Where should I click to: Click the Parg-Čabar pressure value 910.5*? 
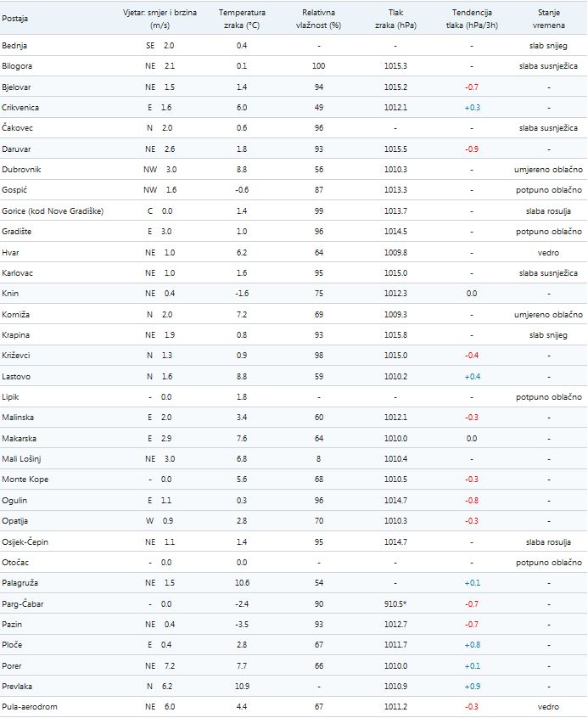(396, 604)
